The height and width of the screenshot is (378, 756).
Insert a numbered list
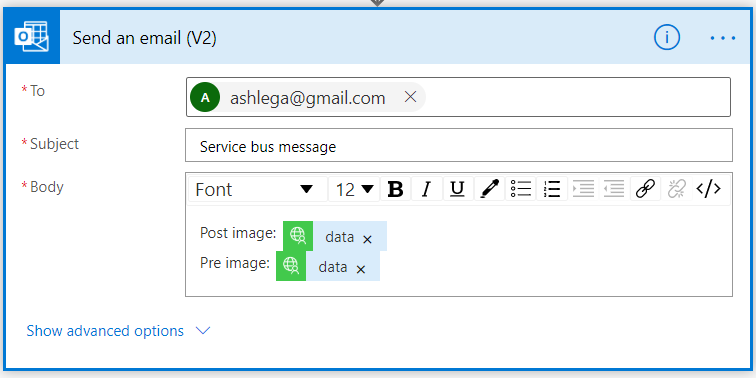point(552,189)
